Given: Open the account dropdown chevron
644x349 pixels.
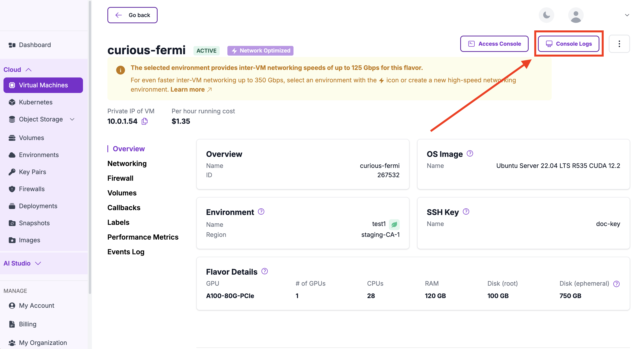Looking at the screenshot, I should tap(627, 15).
